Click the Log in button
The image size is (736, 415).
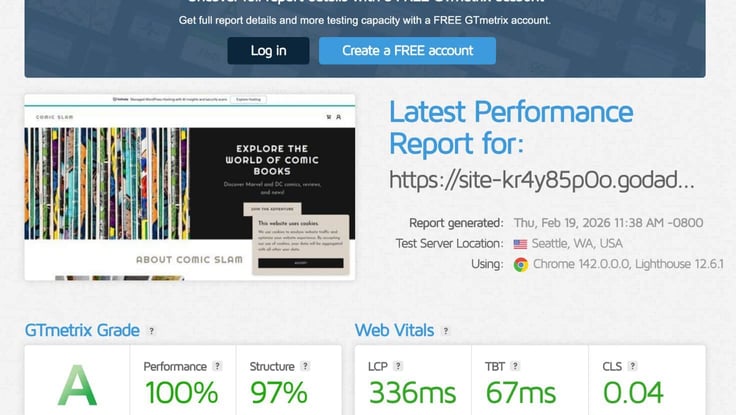(268, 51)
